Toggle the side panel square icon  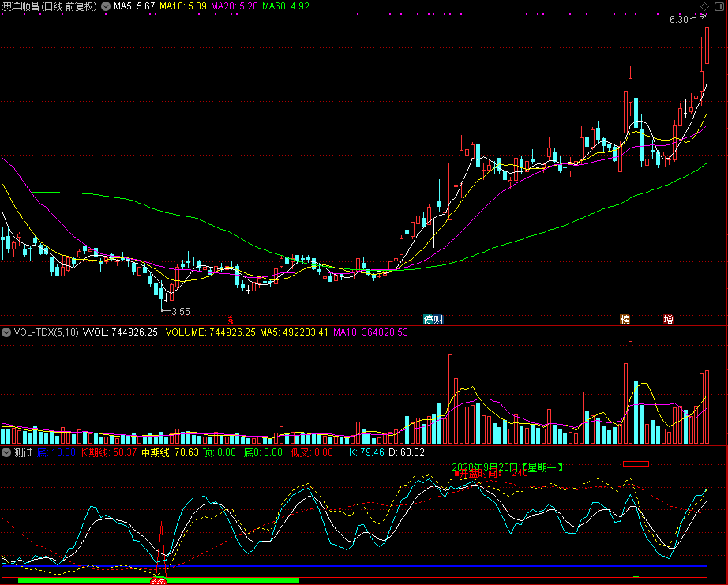tap(719, 6)
